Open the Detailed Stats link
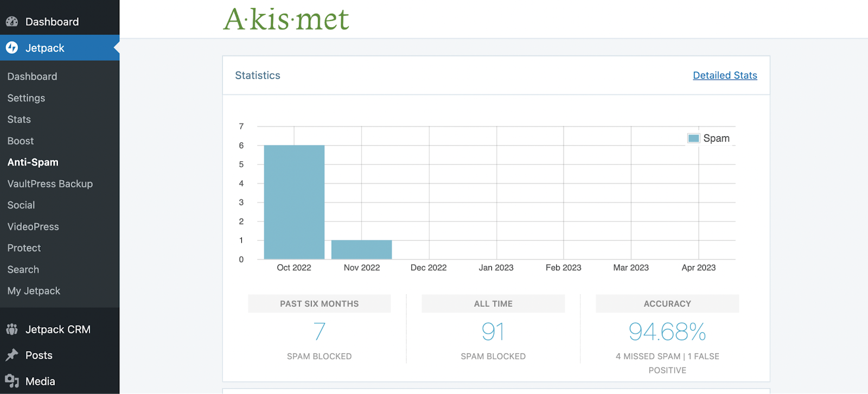 point(725,75)
